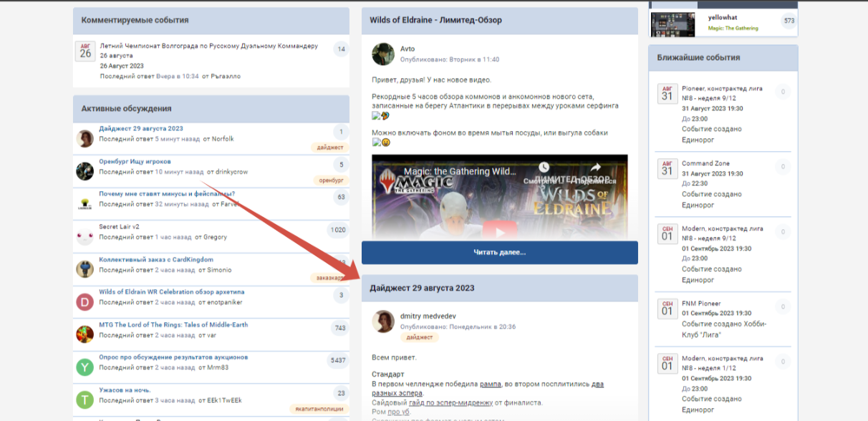Click avatar next to Оренбург Ищу игроков
Viewport: 868px width, 421px height.
tap(85, 171)
